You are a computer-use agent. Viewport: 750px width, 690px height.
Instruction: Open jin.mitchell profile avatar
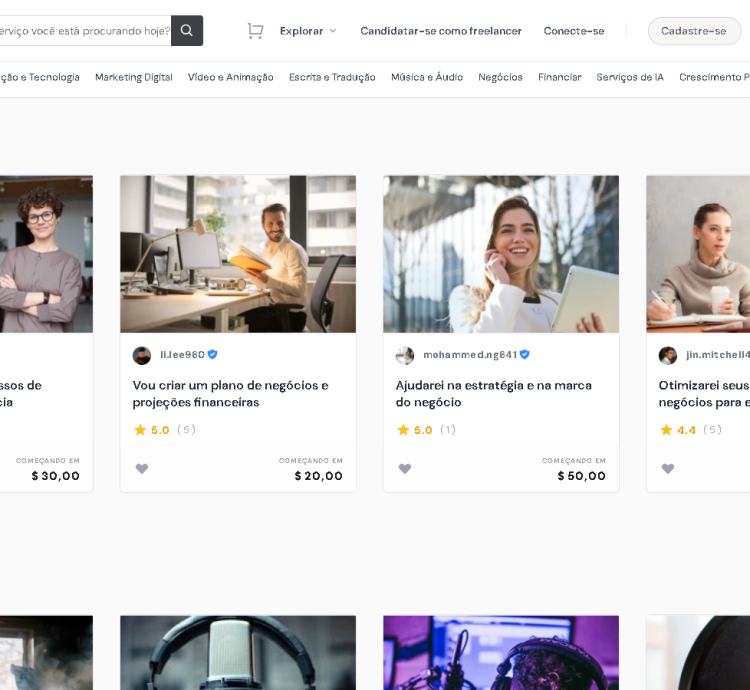668,355
